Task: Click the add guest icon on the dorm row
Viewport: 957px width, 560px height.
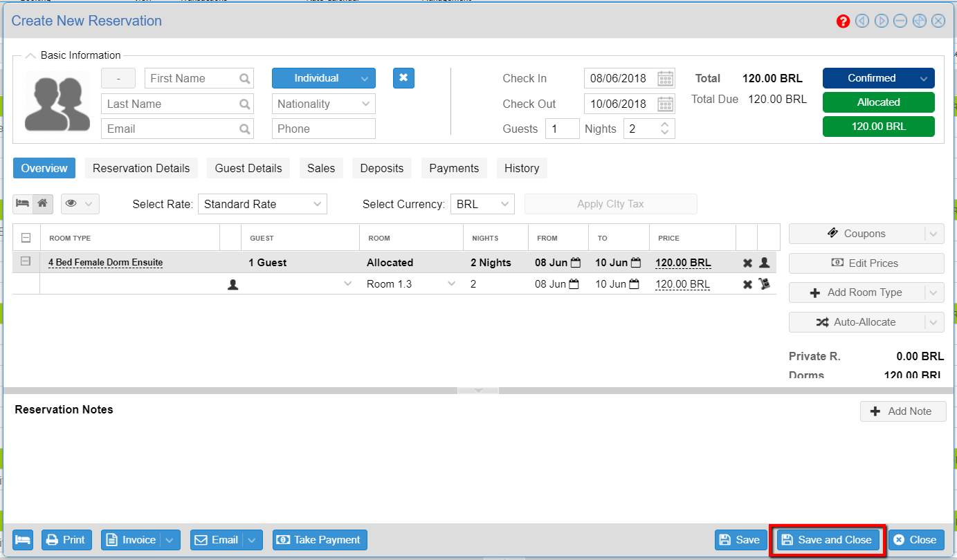Action: 763,262
